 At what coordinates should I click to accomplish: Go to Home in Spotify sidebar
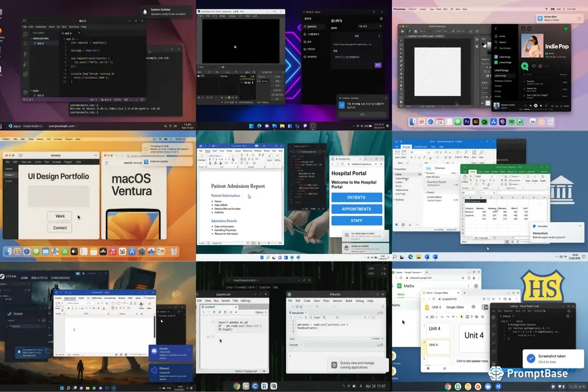(499, 36)
